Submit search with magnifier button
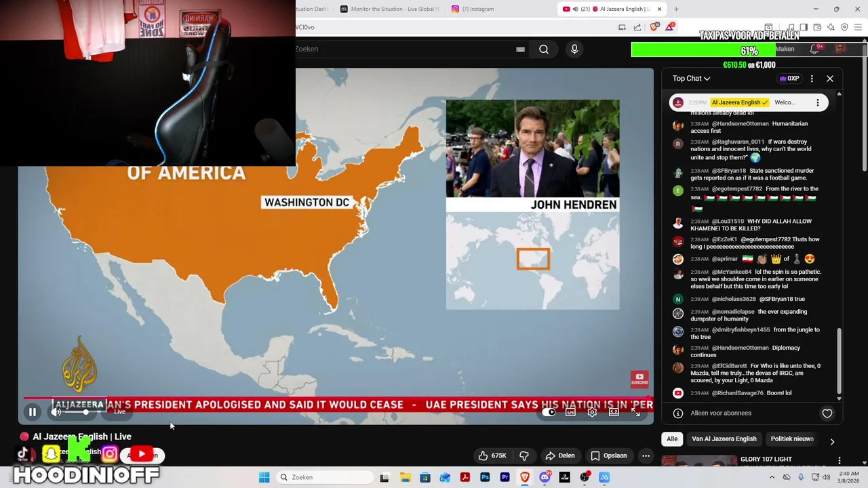The width and height of the screenshot is (868, 488). click(x=544, y=49)
